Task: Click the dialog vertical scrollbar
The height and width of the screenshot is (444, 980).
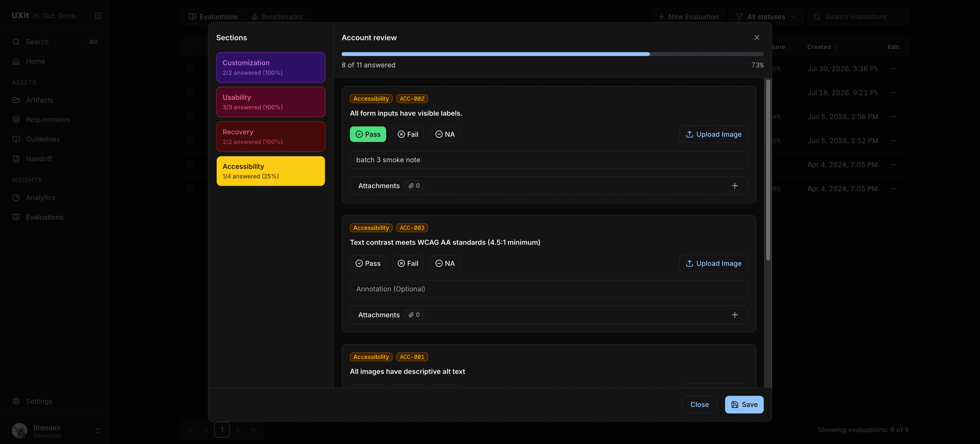Action: pos(768,170)
